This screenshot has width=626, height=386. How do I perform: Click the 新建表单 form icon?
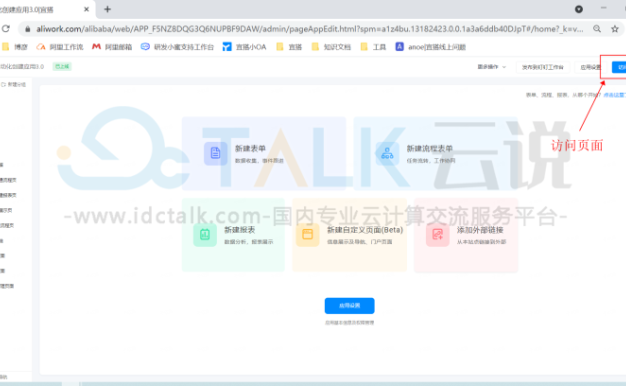216,153
